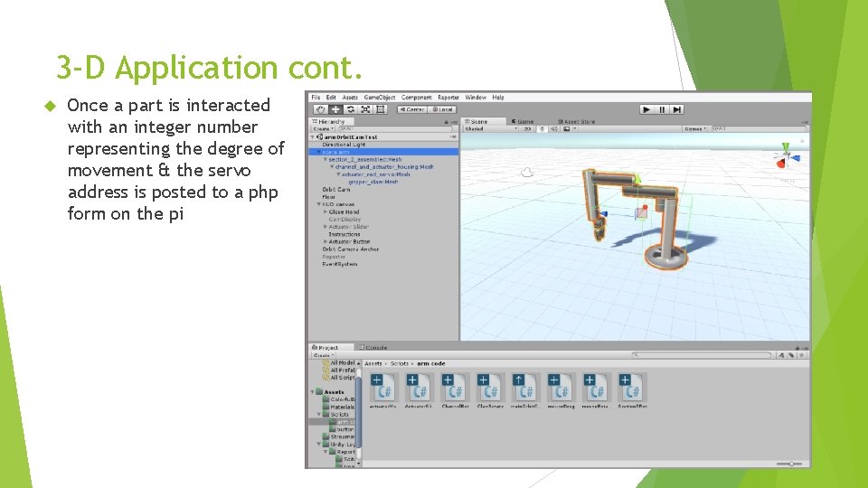Screen dimensions: 868x488
Task: Click the Scene view search field
Action: (759, 129)
